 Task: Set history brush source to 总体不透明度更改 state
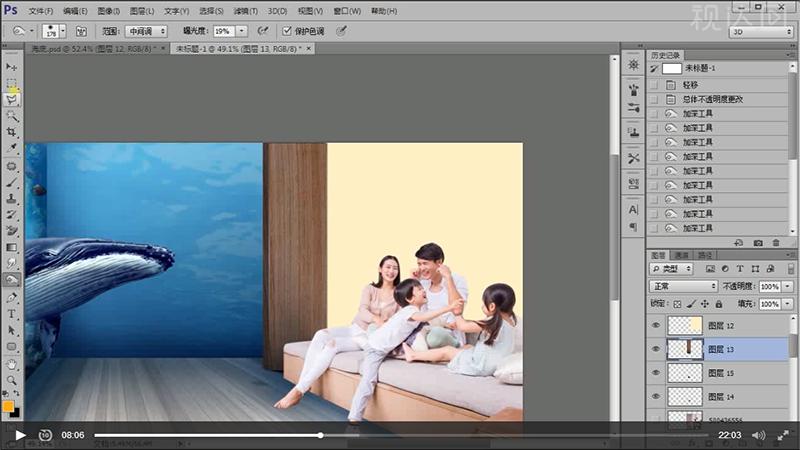tap(654, 99)
